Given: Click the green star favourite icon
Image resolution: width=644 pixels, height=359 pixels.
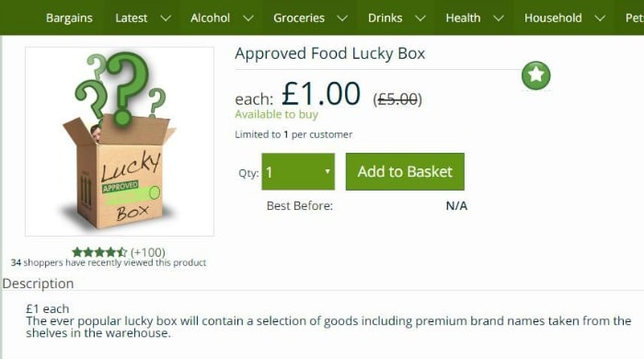Looking at the screenshot, I should tap(536, 75).
